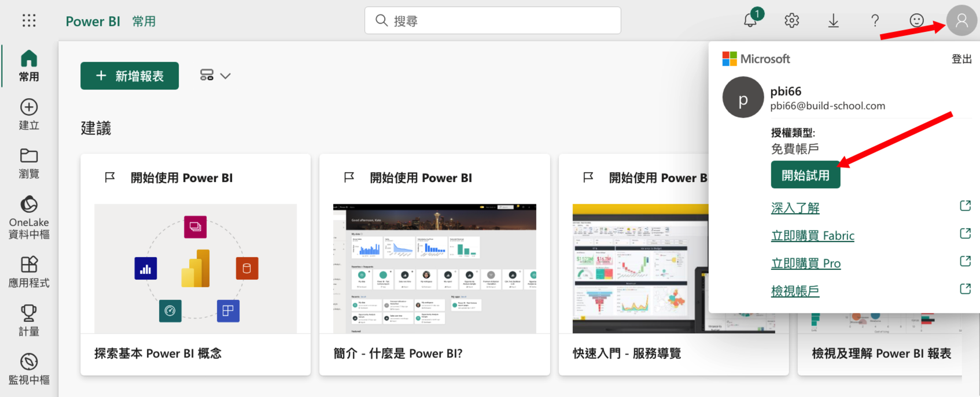The image size is (980, 397).
Task: Open the notifications bell icon
Action: [x=751, y=20]
